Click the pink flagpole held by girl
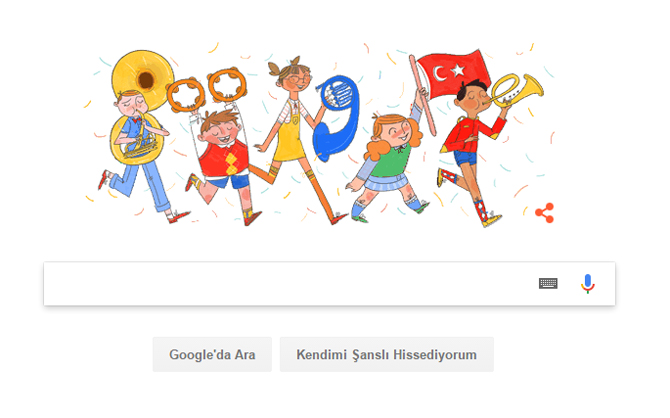The height and width of the screenshot is (418, 670). pyautogui.click(x=422, y=96)
